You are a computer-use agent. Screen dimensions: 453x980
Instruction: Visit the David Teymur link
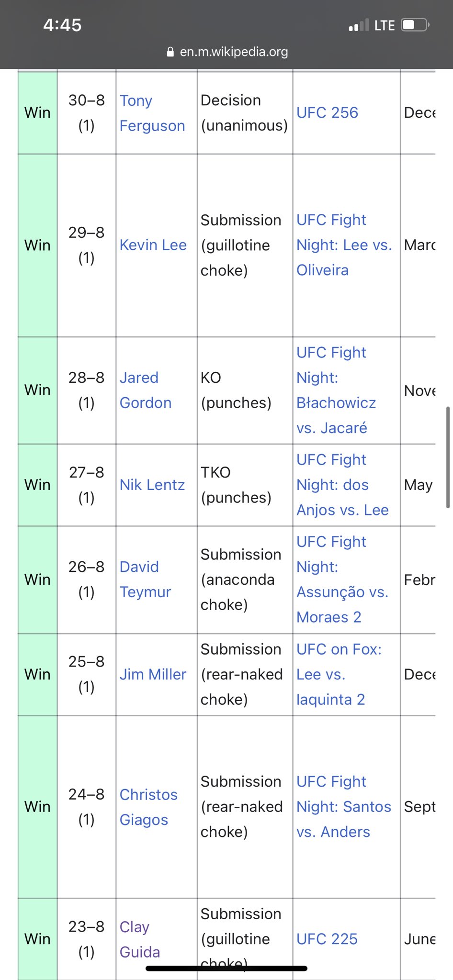click(x=146, y=579)
